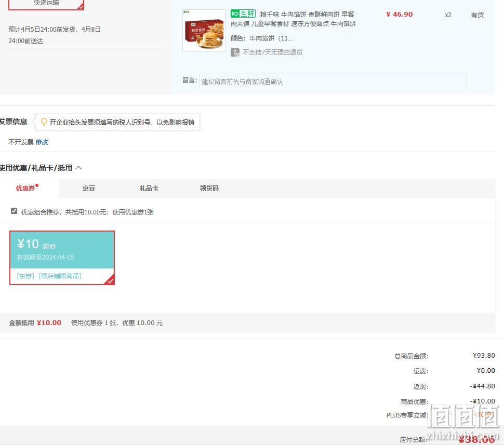This screenshot has height=445, width=504.
Task: Switch to the 优惠券 tab
Action: [25, 188]
